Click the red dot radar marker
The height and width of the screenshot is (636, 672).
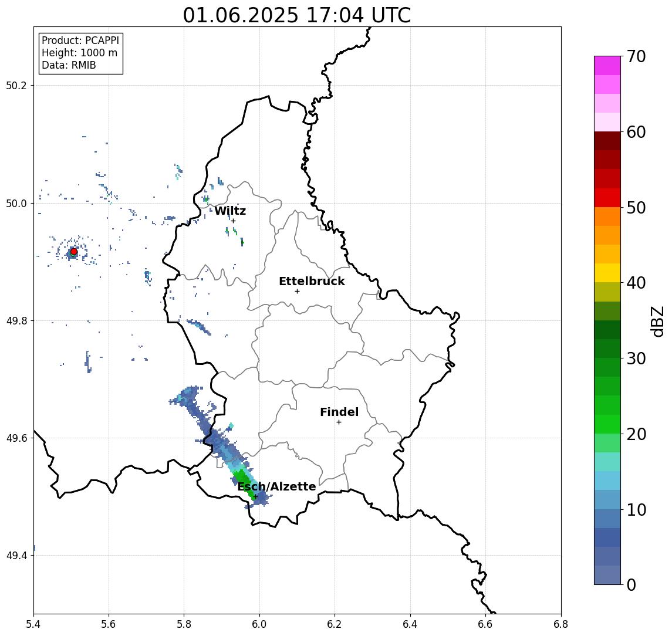(x=74, y=252)
